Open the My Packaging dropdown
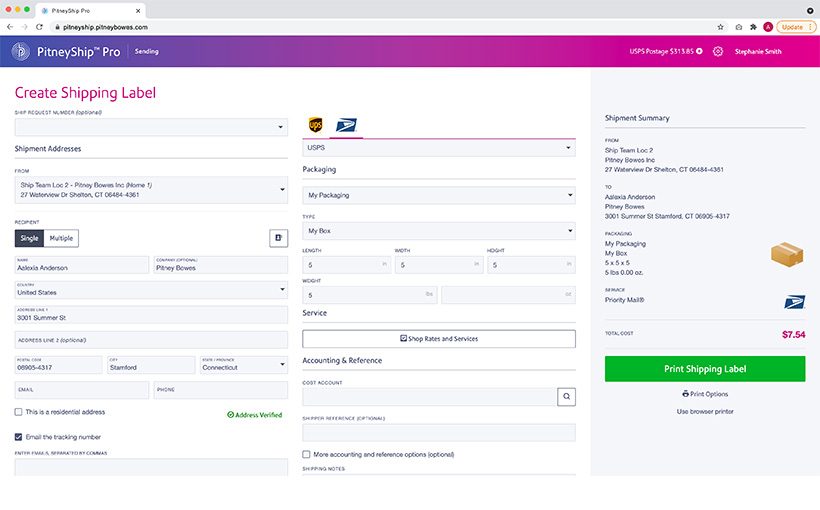 (x=439, y=195)
